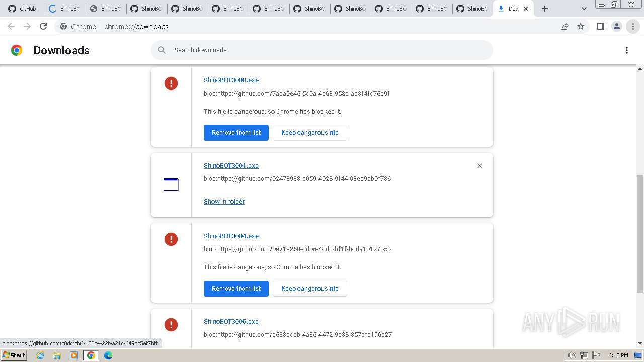This screenshot has width=644, height=362.
Task: Open Windows Explorer folder from taskbar
Action: (x=57, y=355)
